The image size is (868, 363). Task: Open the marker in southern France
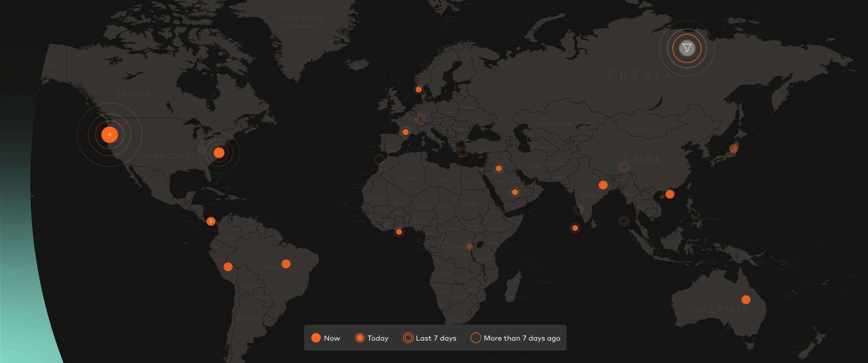pos(405,132)
